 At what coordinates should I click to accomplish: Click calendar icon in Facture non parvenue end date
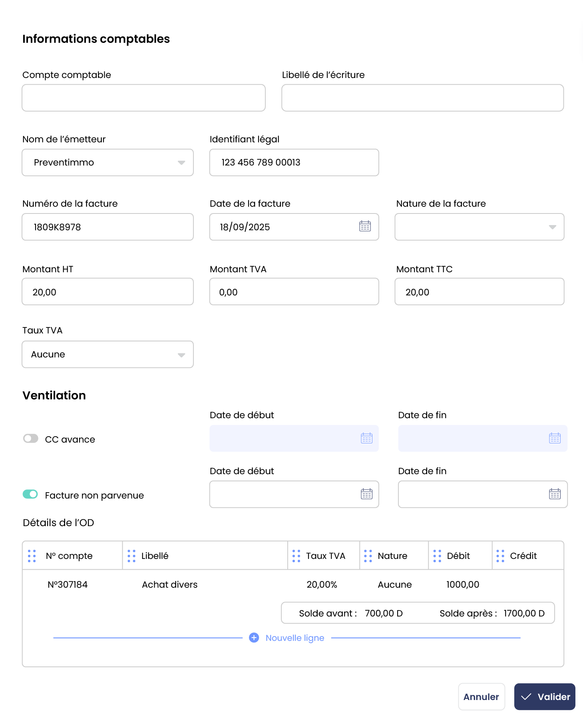pos(555,494)
